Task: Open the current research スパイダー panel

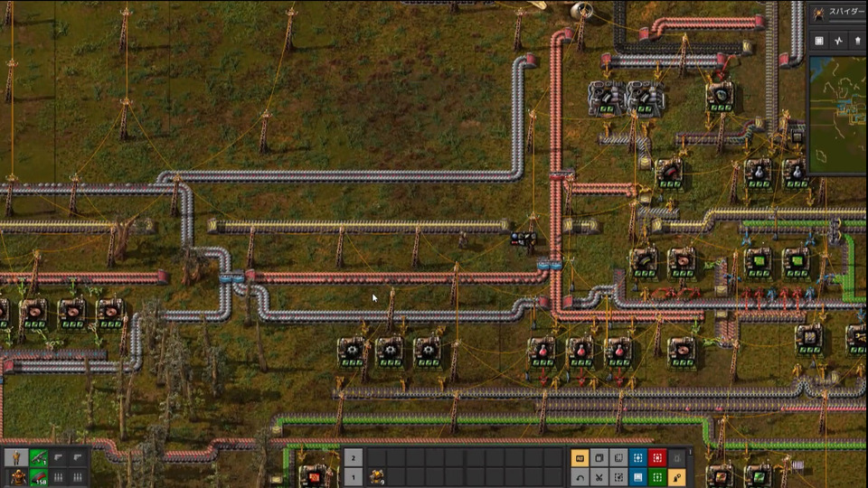Action: [838, 13]
